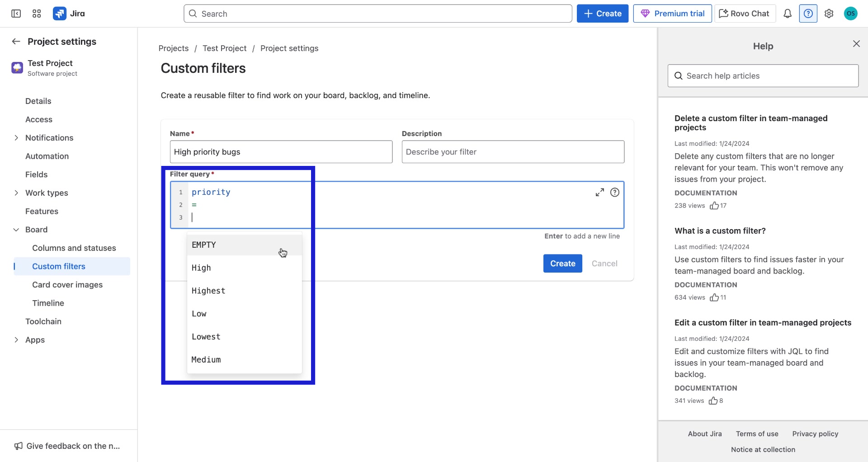
Task: Switch to Card cover images settings
Action: pyautogui.click(x=67, y=285)
